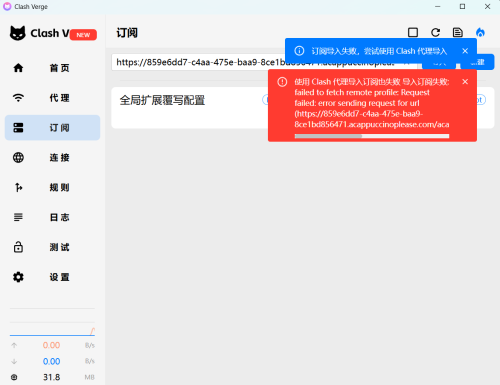
Task: Click the progress bar in the red notification
Action: click(x=372, y=136)
